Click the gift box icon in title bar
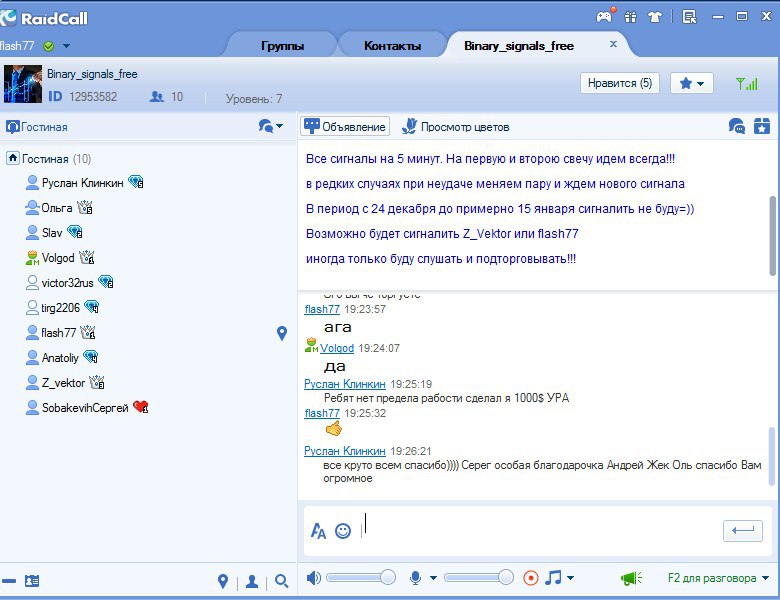780x600 pixels. pos(631,16)
